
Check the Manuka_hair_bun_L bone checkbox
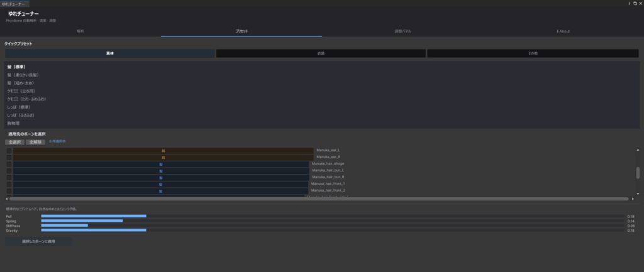[9, 171]
